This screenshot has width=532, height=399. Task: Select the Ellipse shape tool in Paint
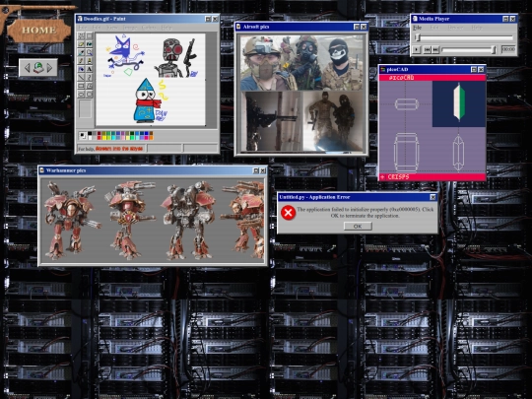click(x=81, y=94)
